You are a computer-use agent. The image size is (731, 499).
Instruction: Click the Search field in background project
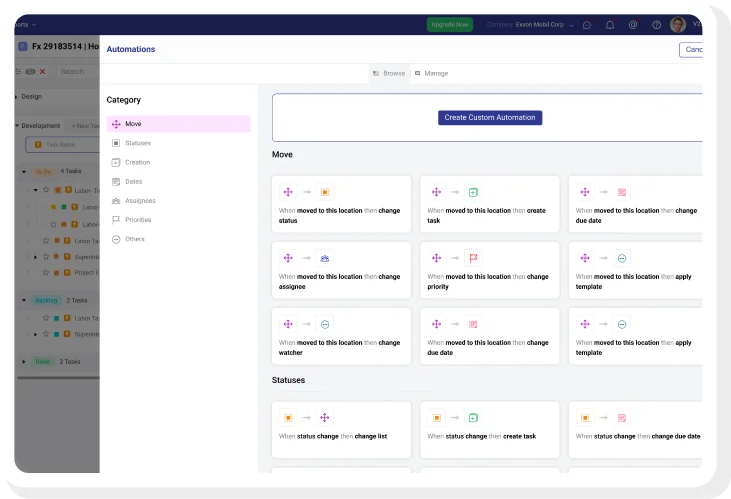click(x=77, y=71)
